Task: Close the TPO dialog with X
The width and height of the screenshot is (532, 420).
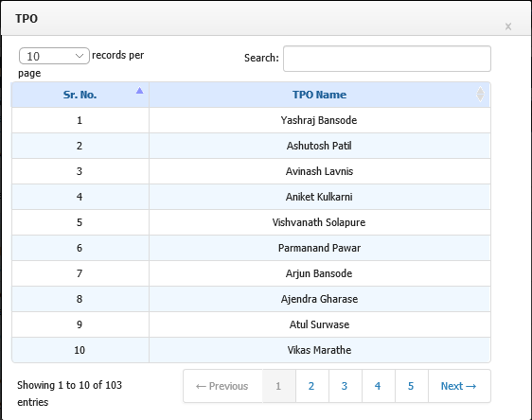Action: click(x=508, y=26)
